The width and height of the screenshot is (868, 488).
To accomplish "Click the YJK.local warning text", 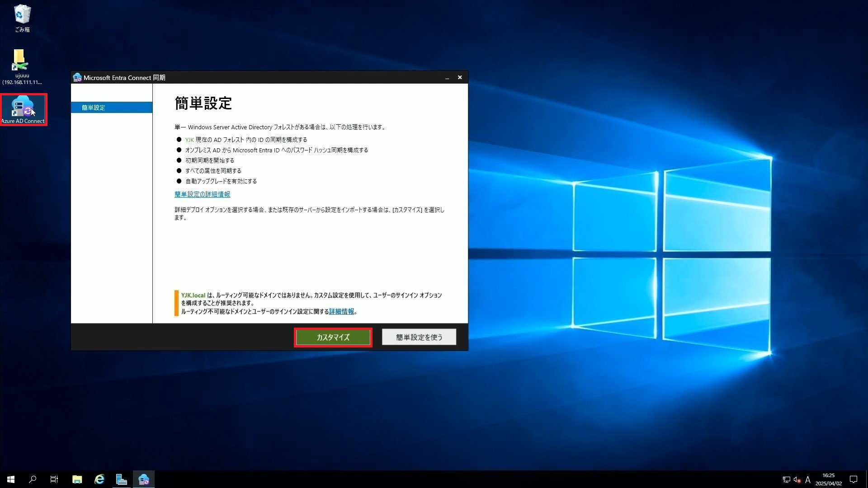I will point(311,303).
